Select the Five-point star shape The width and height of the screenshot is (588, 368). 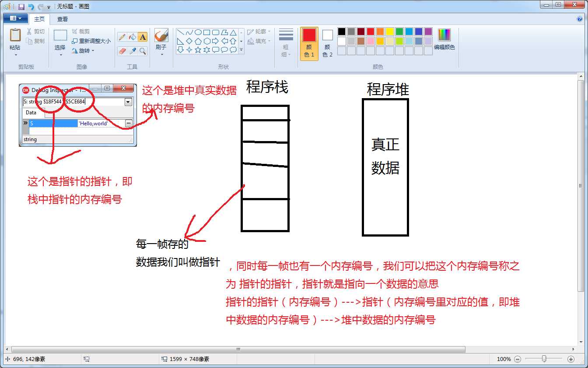tap(198, 50)
